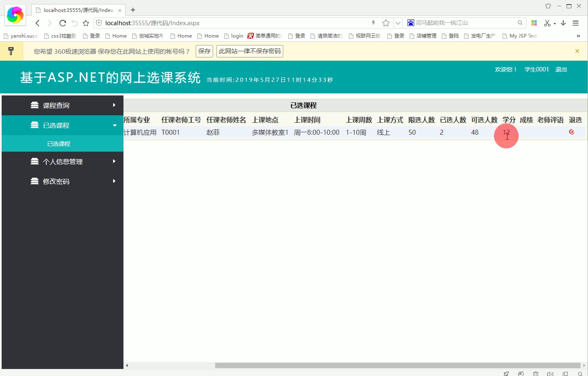Viewport: 588px width, 376px height.
Task: Click the horizontal scrollbar thumb
Action: coord(398,365)
